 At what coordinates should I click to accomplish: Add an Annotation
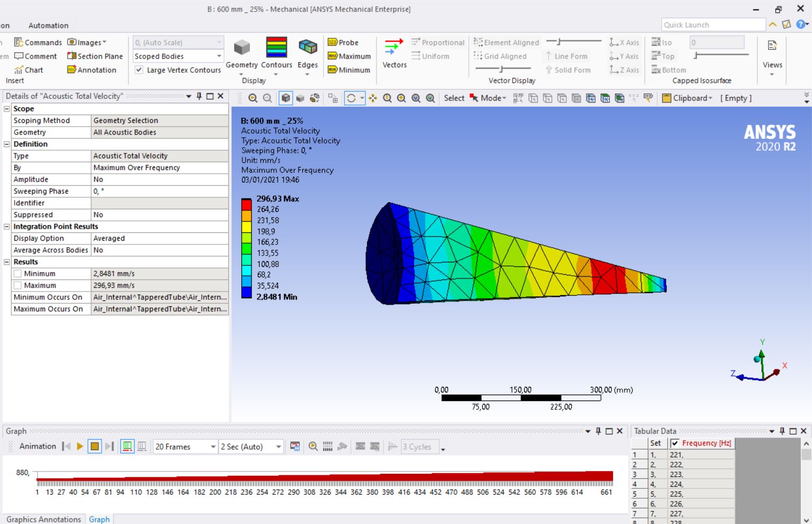pyautogui.click(x=92, y=70)
